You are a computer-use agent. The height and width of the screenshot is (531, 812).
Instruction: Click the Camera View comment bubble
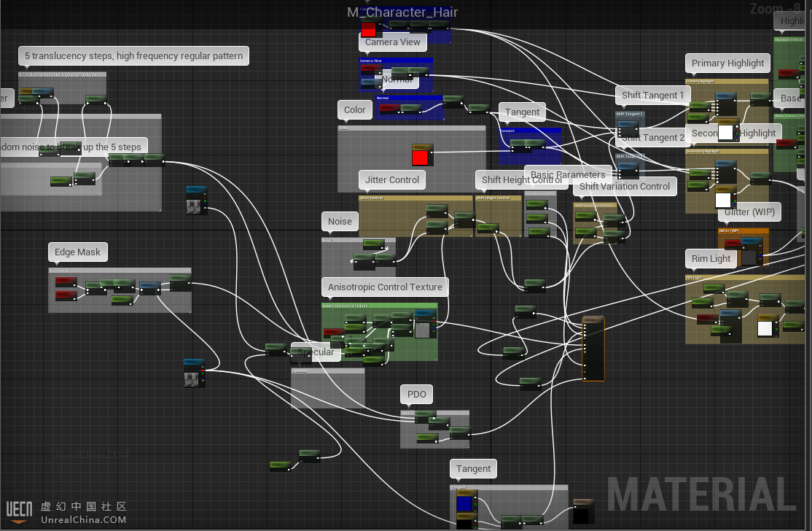(x=392, y=42)
